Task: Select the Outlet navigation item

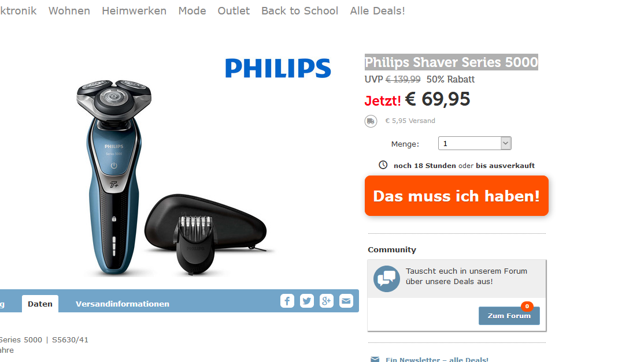Action: click(x=234, y=10)
